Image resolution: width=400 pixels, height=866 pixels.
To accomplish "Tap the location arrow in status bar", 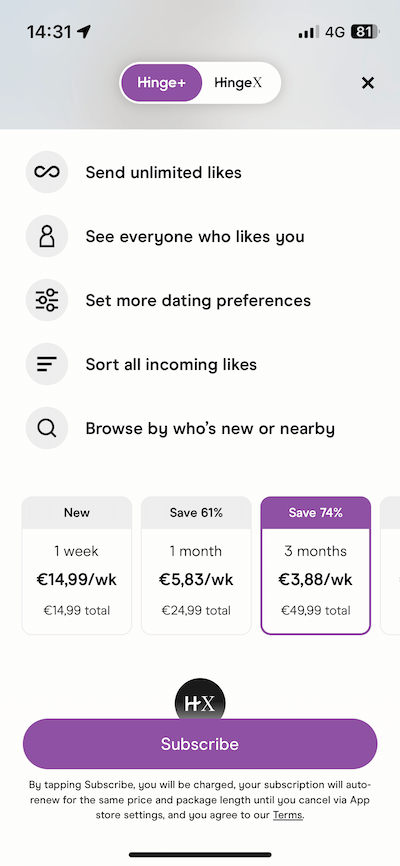I will coord(84,31).
